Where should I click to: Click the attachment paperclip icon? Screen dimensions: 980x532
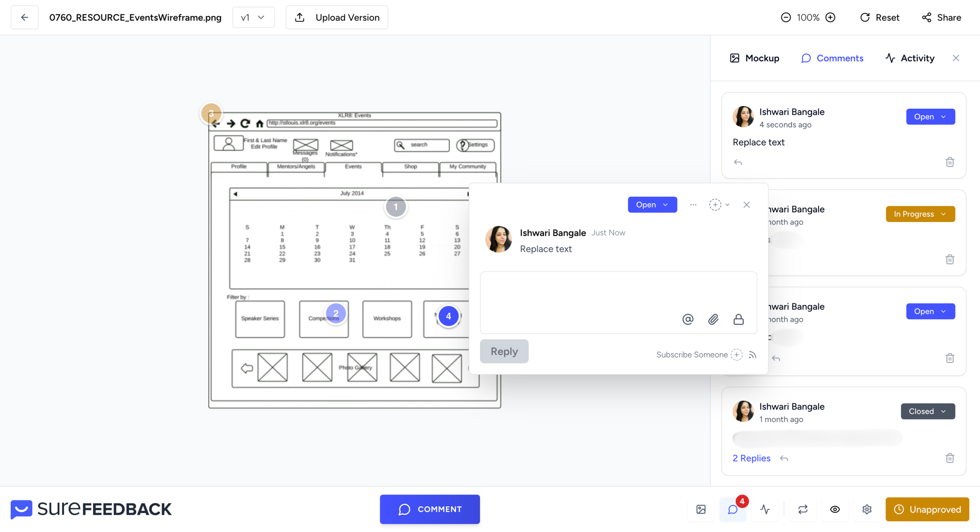pos(713,319)
